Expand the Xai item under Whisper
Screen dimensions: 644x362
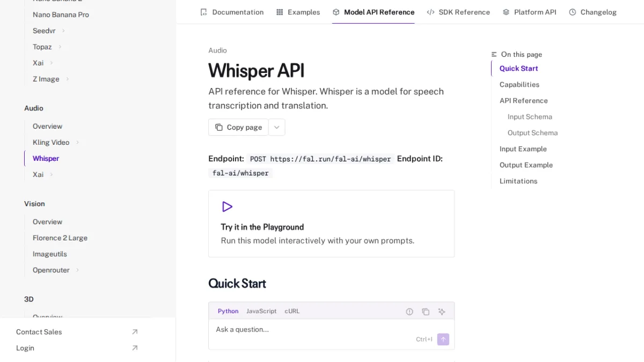52,174
